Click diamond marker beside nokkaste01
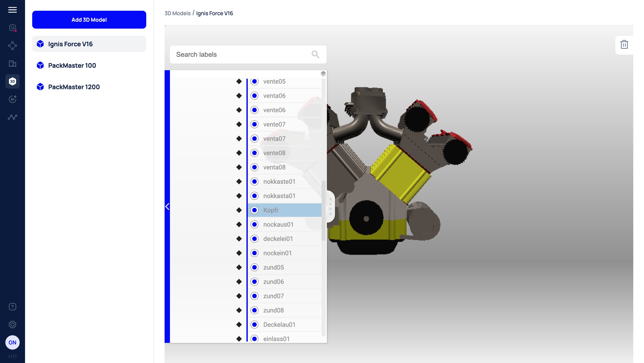Screen dimensions: 644x363 click(x=239, y=182)
